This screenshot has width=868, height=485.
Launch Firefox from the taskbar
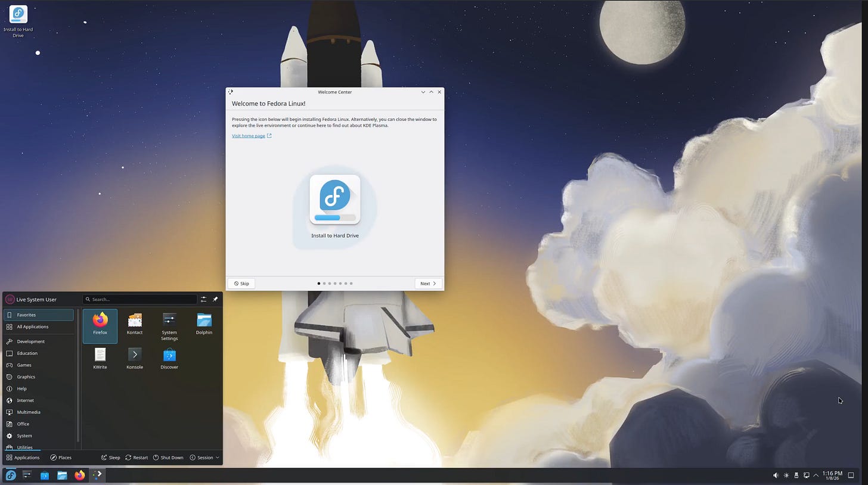pos(79,475)
